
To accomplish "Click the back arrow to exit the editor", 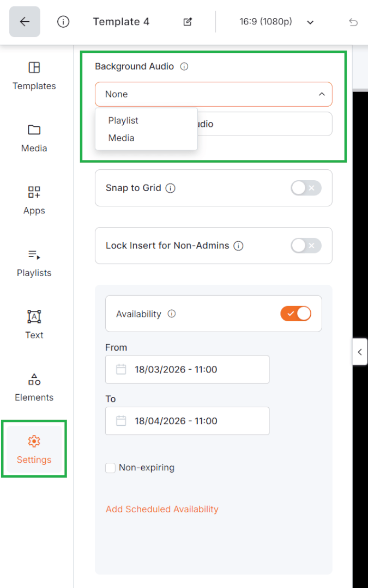I will [x=24, y=21].
